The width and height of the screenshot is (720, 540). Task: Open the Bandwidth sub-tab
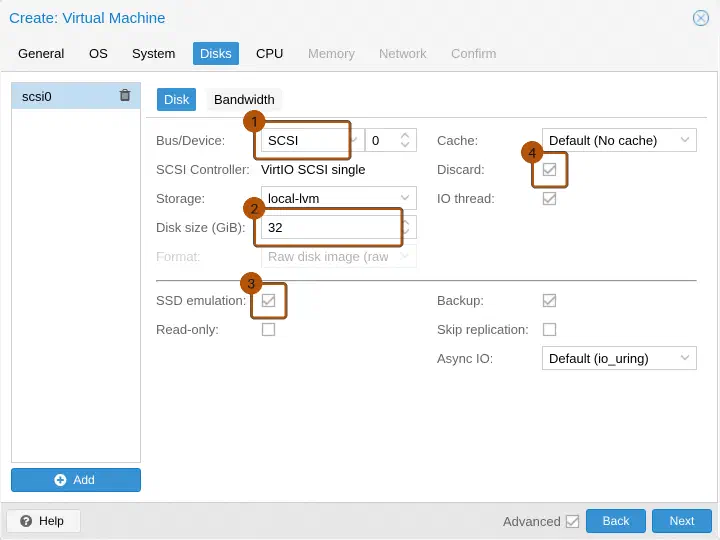[x=244, y=100]
